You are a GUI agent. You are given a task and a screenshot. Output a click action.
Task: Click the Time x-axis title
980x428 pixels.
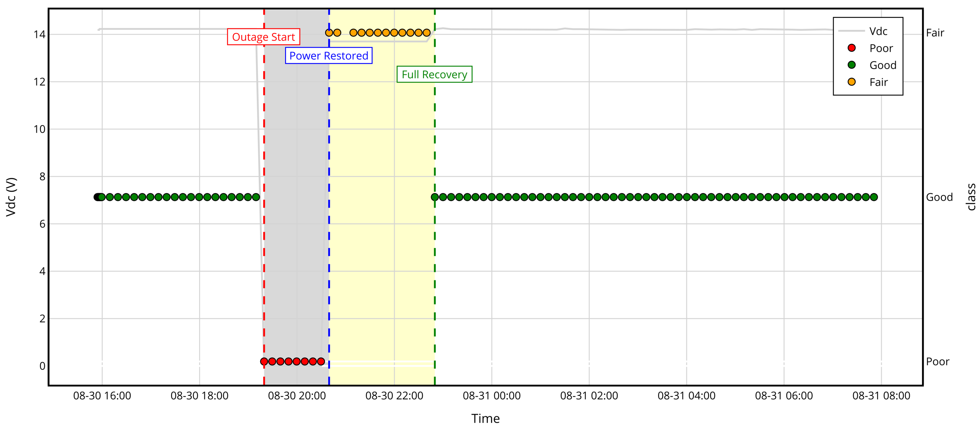pos(485,418)
